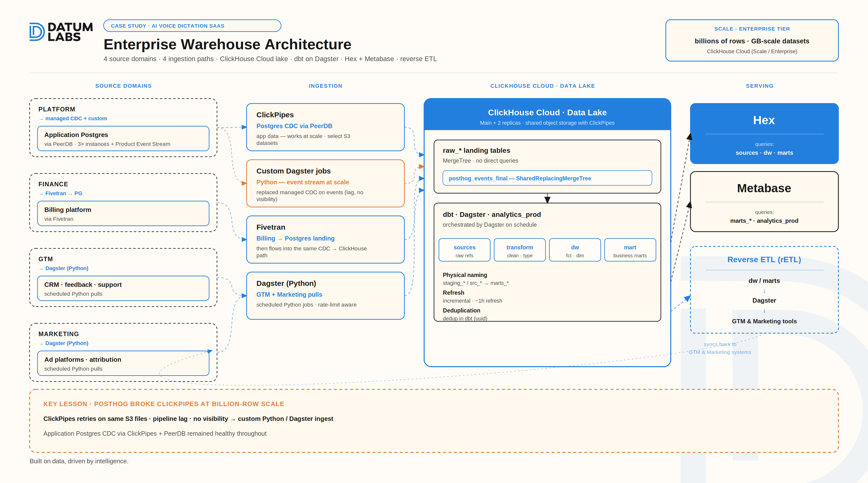Click the 'Billing → Postgres landing' text

tap(295, 239)
